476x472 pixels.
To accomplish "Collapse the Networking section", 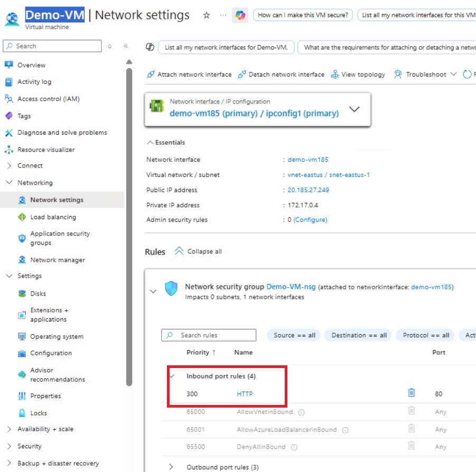I will click(x=9, y=182).
